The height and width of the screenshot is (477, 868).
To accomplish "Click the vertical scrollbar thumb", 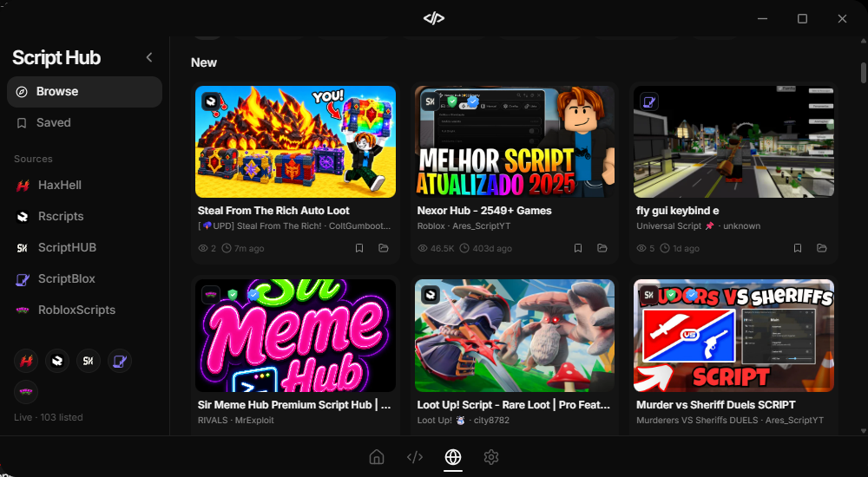I will [863, 73].
